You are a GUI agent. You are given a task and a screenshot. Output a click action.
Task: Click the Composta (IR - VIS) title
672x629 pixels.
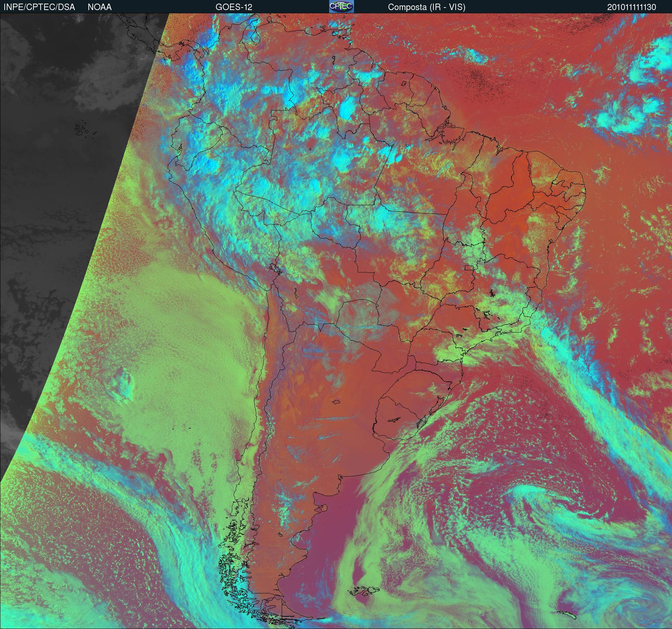[x=427, y=7]
